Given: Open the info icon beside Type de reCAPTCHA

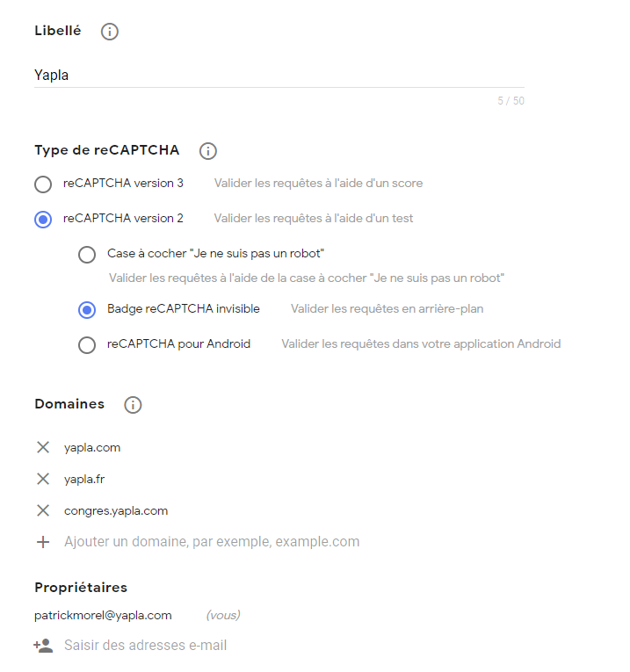Looking at the screenshot, I should pos(208,151).
